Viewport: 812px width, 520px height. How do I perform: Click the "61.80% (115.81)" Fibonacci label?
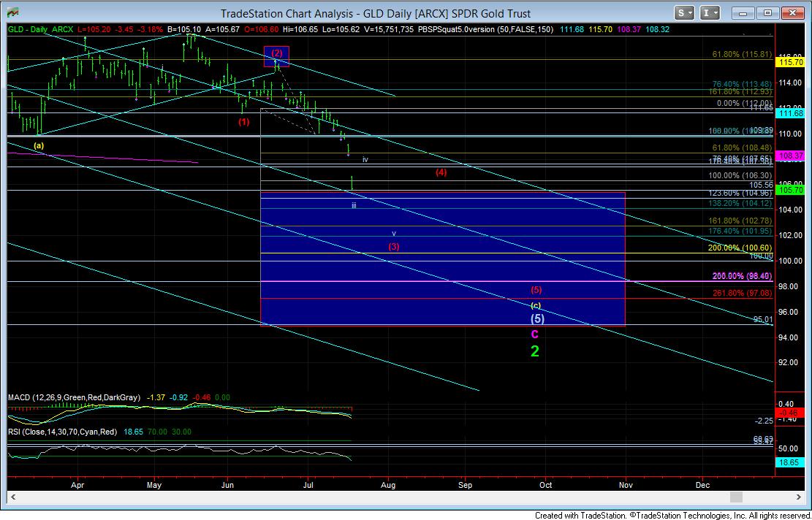[x=742, y=54]
